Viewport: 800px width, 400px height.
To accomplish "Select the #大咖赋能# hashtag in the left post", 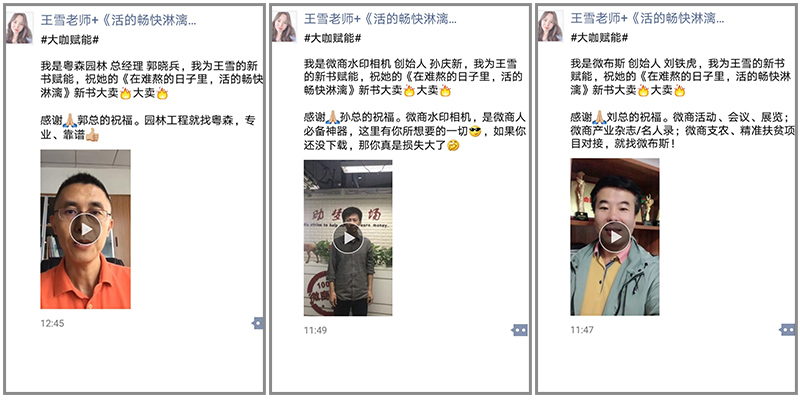I will [x=70, y=39].
